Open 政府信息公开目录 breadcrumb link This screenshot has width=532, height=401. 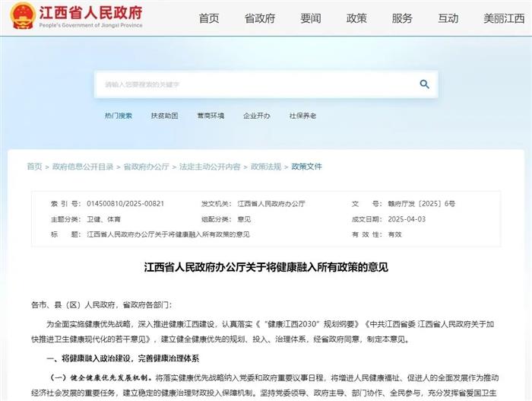pyautogui.click(x=83, y=167)
